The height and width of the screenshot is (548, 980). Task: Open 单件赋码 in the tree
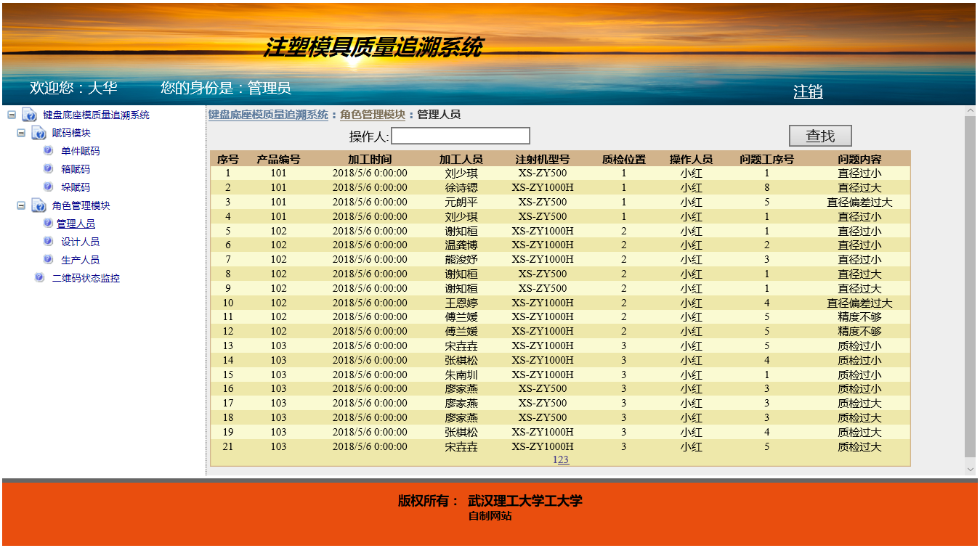pyautogui.click(x=81, y=151)
